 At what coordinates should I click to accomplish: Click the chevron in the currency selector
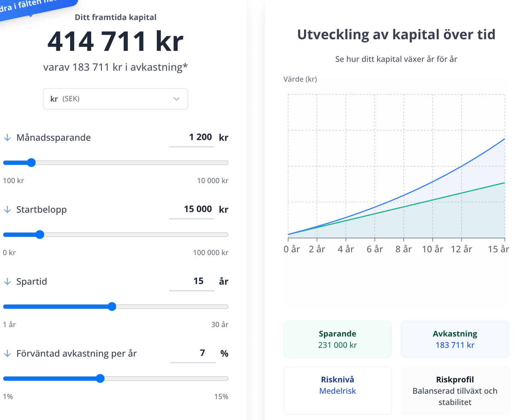[x=176, y=99]
